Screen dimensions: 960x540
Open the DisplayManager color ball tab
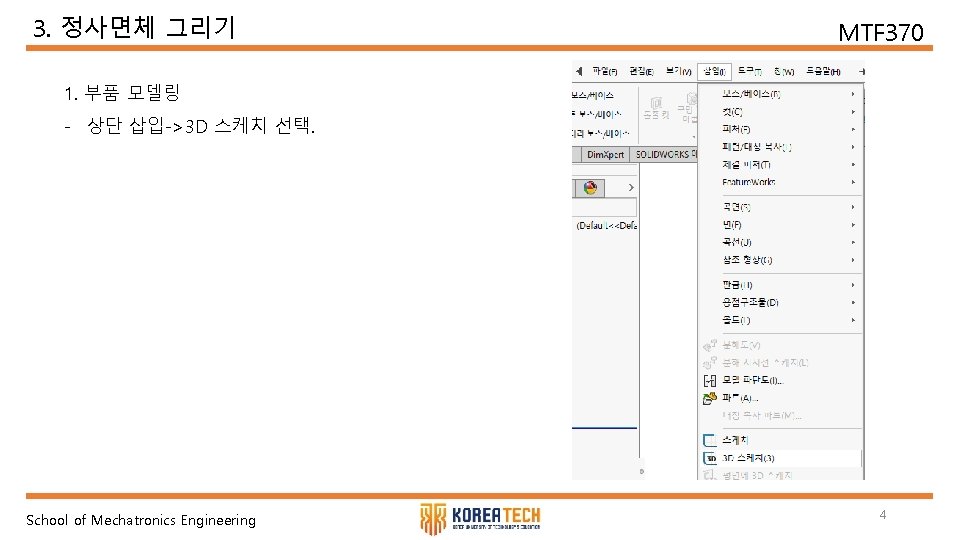(590, 188)
